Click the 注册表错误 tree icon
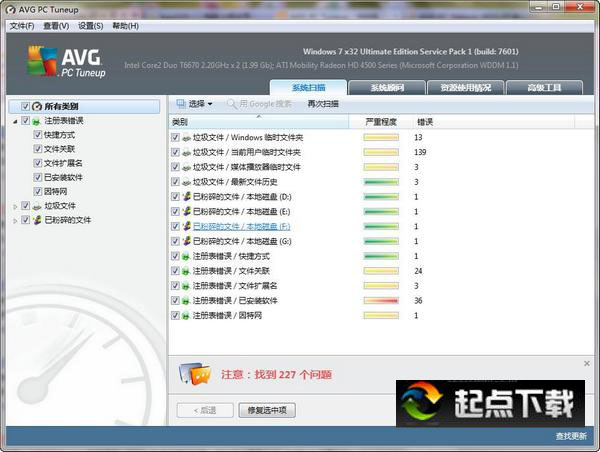This screenshot has width=600, height=452. (37, 121)
